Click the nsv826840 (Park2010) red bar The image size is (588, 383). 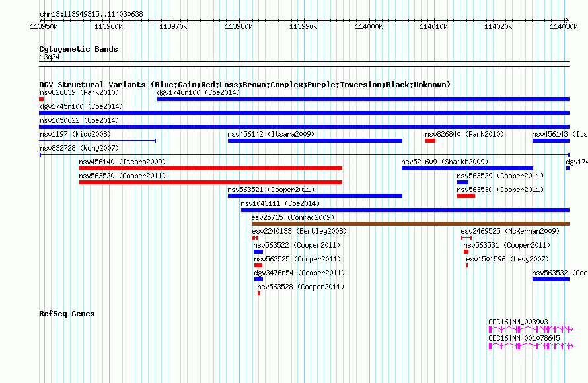(430, 141)
